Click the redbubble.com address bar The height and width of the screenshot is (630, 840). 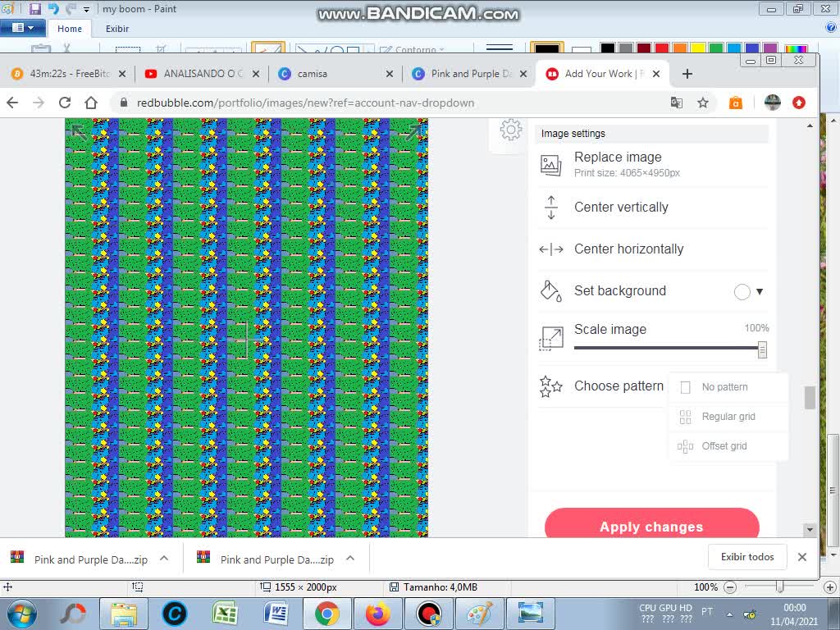click(x=305, y=103)
